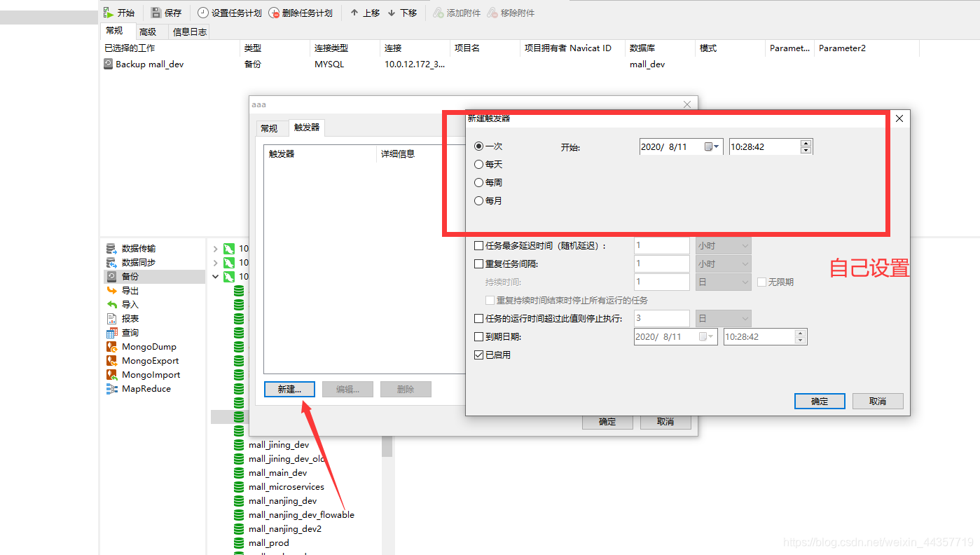This screenshot has height=555, width=980.
Task: Click the 下移 down arrow in toolbar
Action: 391,13
